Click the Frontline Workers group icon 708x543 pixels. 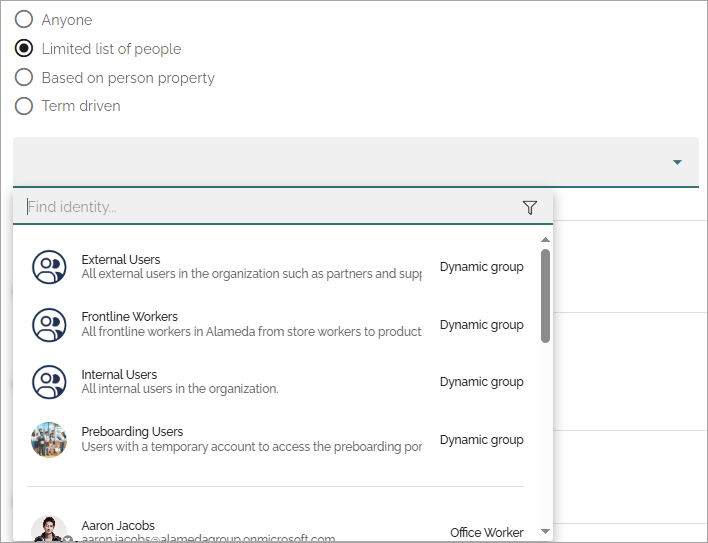coord(49,325)
